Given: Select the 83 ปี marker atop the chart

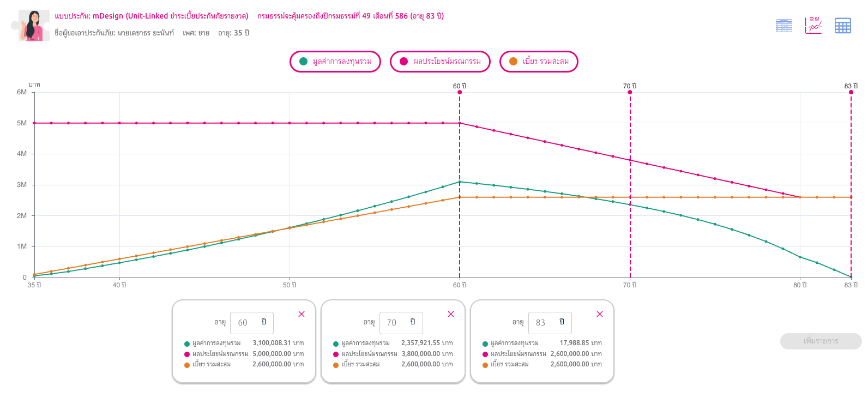Looking at the screenshot, I should (851, 92).
